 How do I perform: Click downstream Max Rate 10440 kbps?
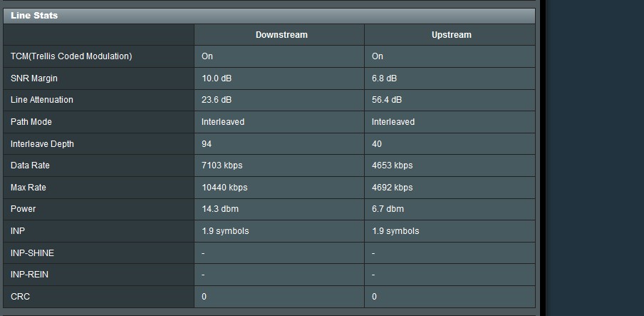pos(224,188)
